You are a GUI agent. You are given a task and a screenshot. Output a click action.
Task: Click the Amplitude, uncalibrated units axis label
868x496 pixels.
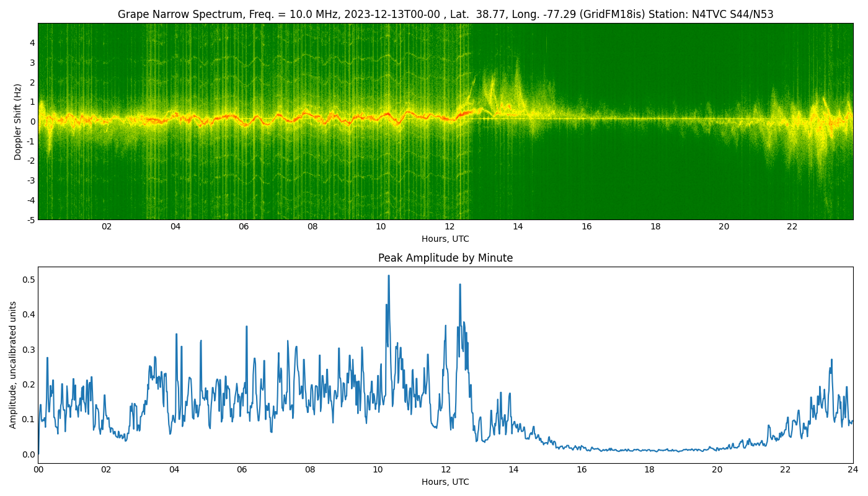click(13, 365)
